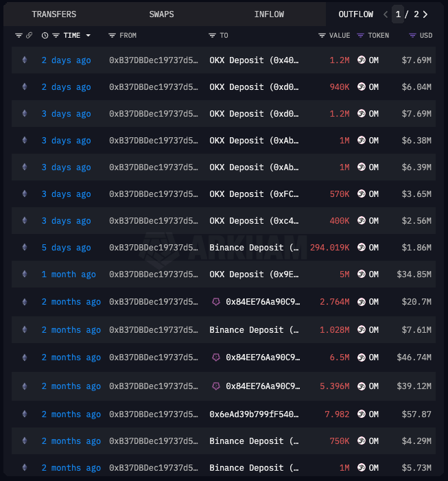Go to previous page with left chevron

click(386, 14)
